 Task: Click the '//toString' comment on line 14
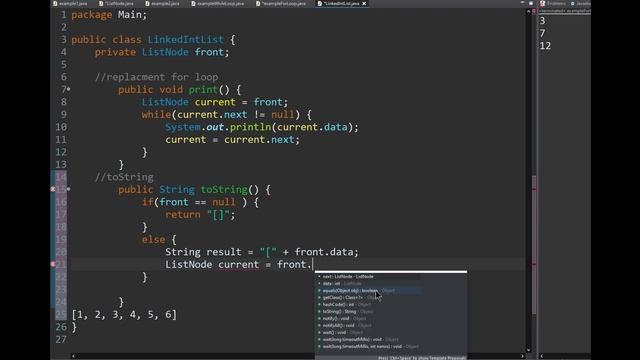click(124, 177)
